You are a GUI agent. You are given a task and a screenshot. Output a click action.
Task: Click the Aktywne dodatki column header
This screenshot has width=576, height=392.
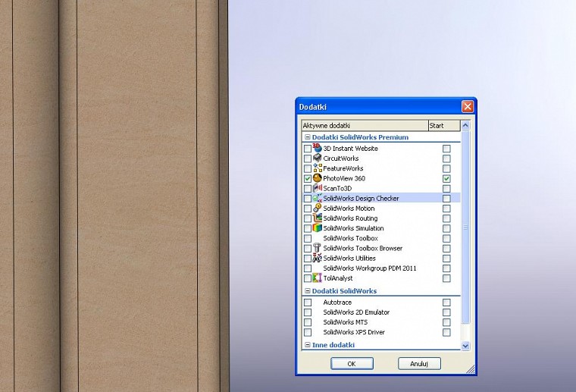coord(365,126)
